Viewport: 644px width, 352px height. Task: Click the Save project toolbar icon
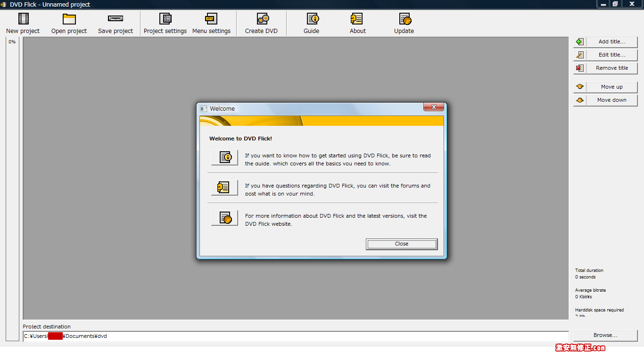pos(116,19)
